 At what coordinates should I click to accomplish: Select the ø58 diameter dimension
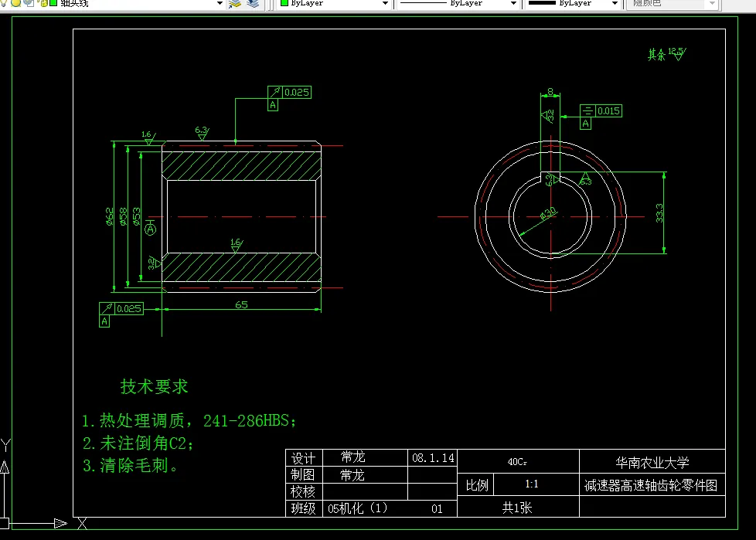[123, 216]
